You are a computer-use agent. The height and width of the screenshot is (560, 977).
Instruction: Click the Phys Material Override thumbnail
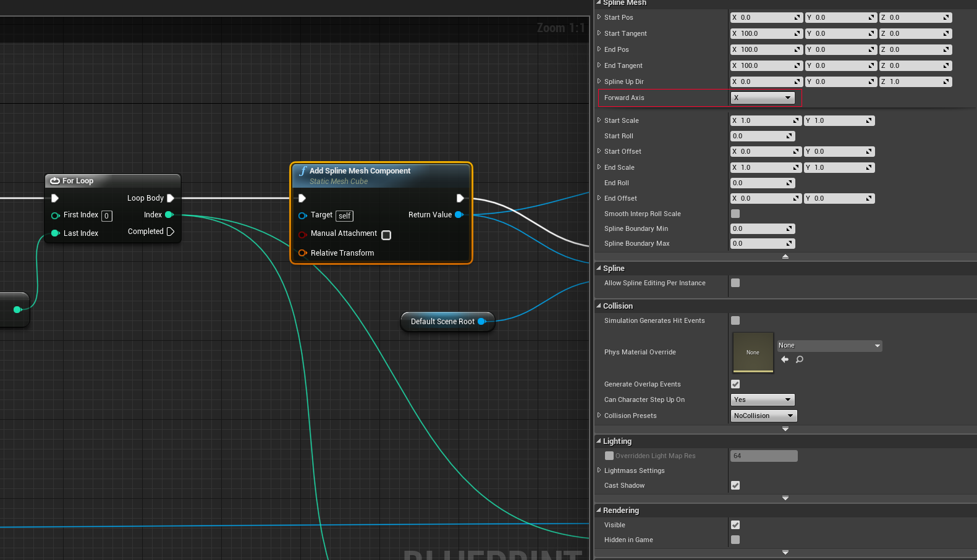click(x=753, y=353)
